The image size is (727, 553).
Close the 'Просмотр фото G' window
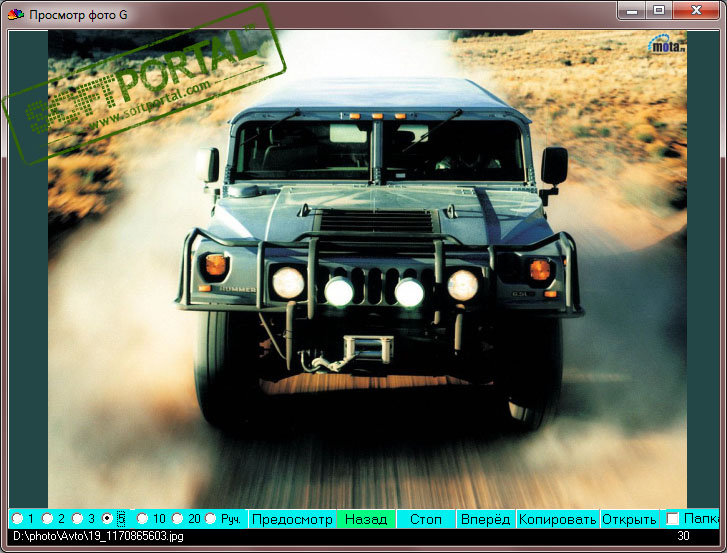tap(696, 11)
